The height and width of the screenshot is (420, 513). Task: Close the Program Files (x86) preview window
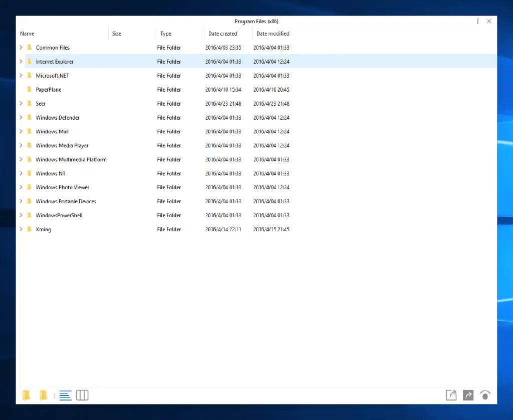[489, 21]
